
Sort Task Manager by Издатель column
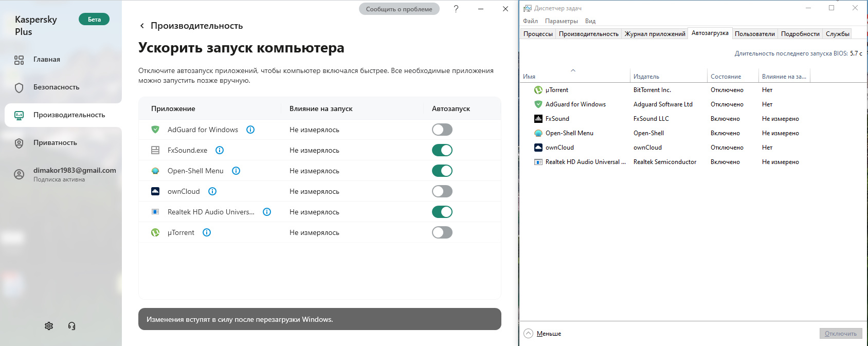click(x=668, y=76)
